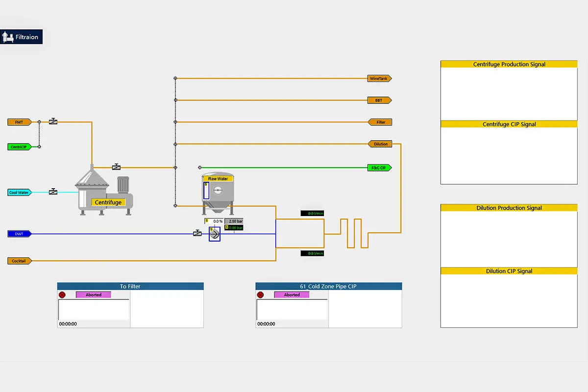Image resolution: width=588 pixels, height=392 pixels.
Task: Click the junction node on the Filter line
Action: pos(175,122)
